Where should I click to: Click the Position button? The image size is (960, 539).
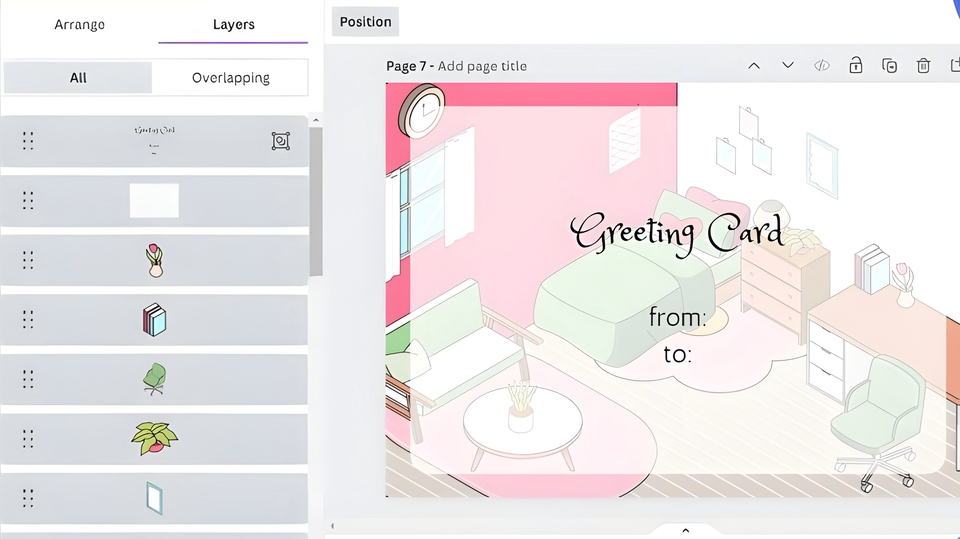[366, 22]
